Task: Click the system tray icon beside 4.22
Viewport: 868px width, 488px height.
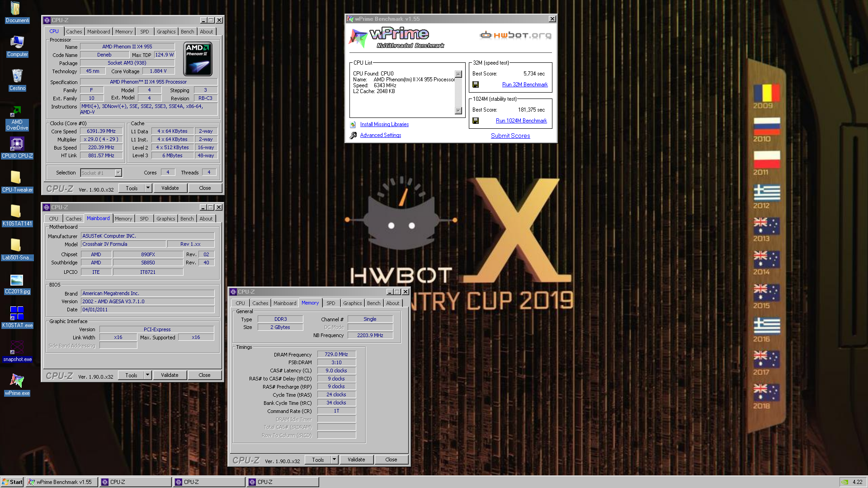Action: click(x=844, y=482)
